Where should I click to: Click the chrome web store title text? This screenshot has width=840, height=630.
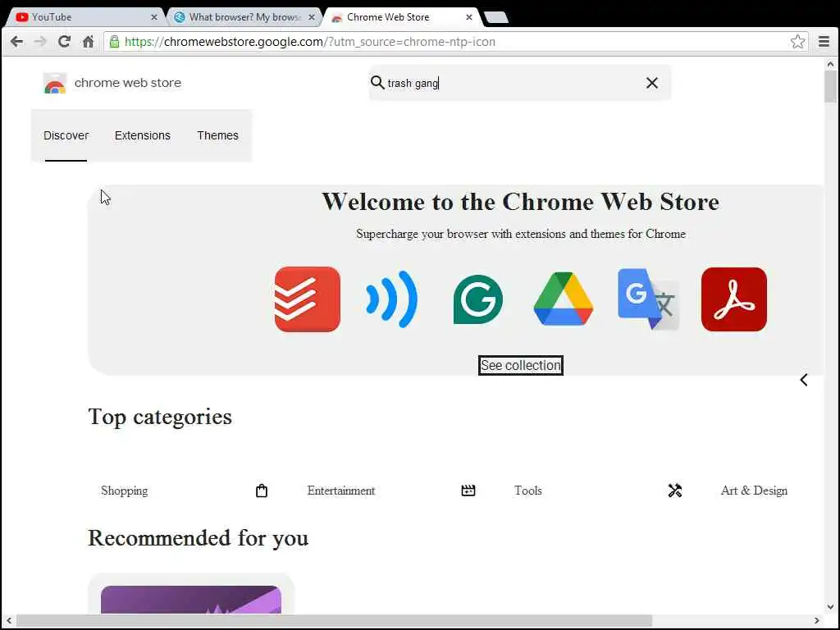(x=127, y=83)
